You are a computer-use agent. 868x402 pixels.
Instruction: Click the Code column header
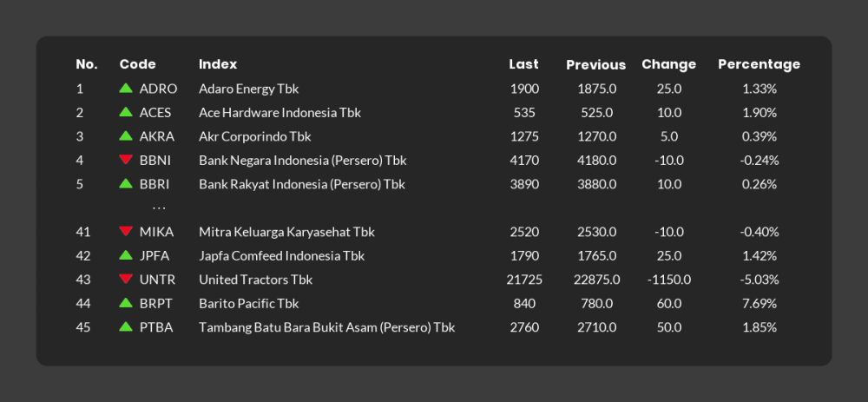137,64
